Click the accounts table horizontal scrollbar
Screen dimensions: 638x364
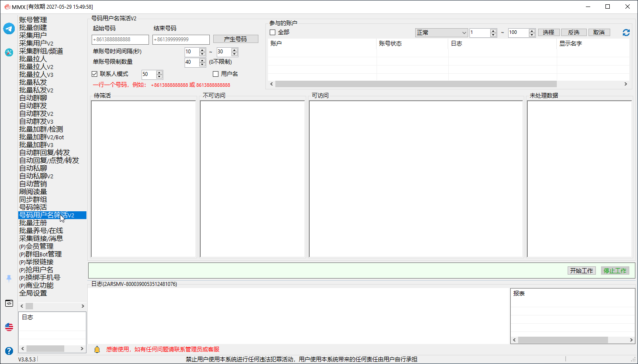click(416, 84)
